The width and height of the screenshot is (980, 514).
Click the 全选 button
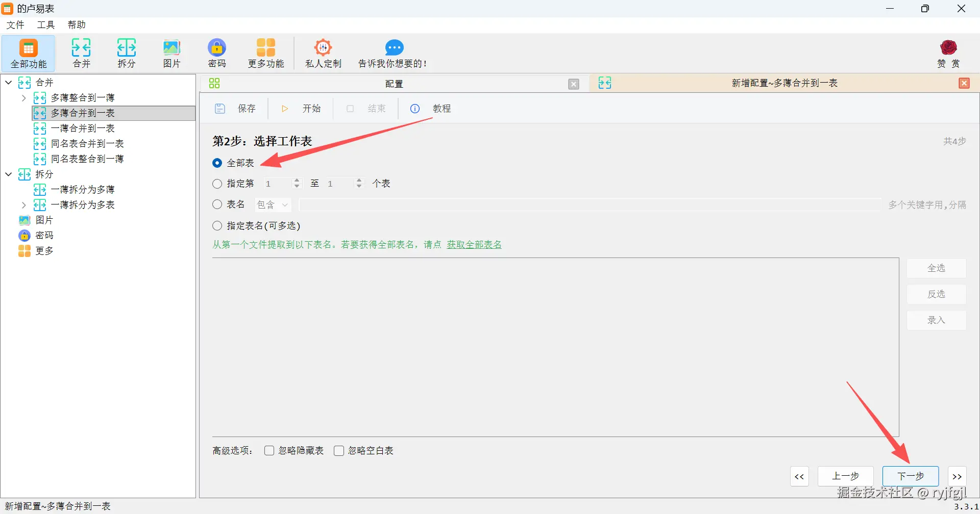[936, 268]
